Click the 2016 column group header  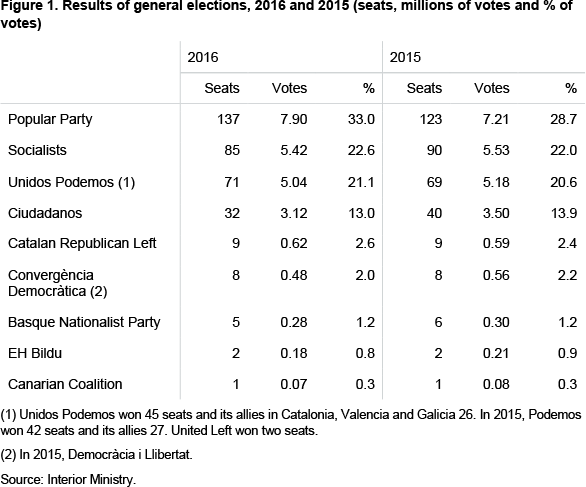(x=203, y=57)
